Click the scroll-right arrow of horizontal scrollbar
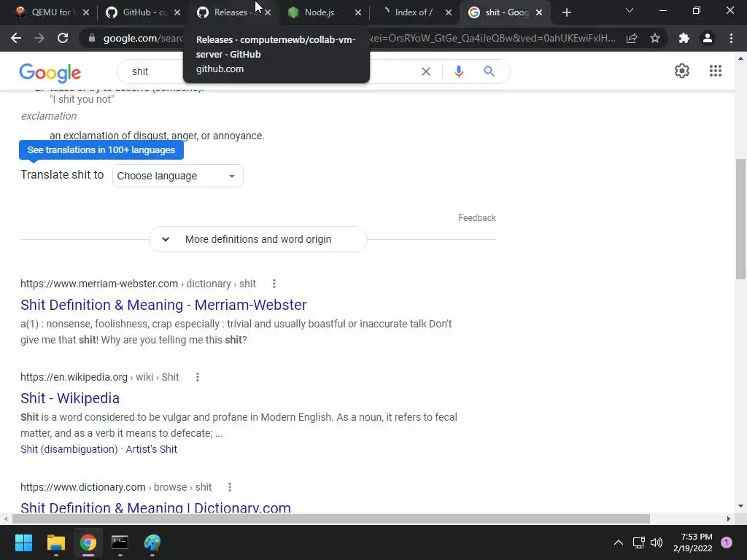Viewport: 747px width, 560px height. pyautogui.click(x=729, y=518)
